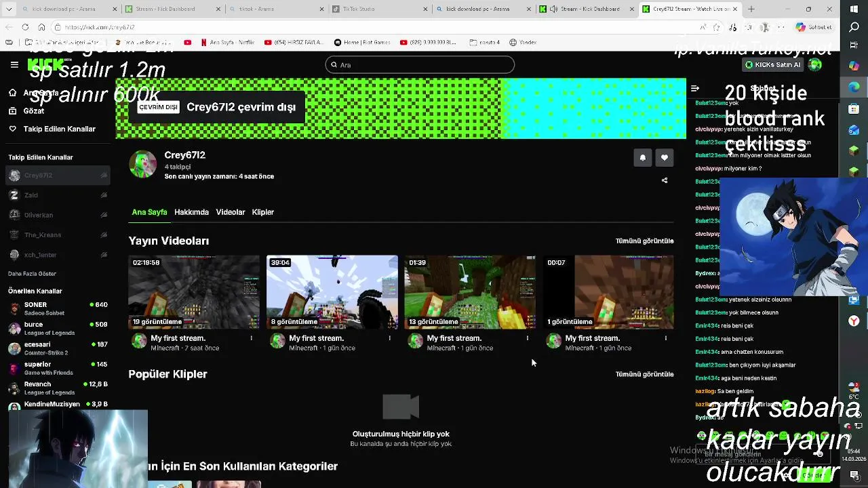This screenshot has height=488, width=868.
Task: Click Tümünü görüntüle for Popüler Klipler
Action: pyautogui.click(x=644, y=374)
